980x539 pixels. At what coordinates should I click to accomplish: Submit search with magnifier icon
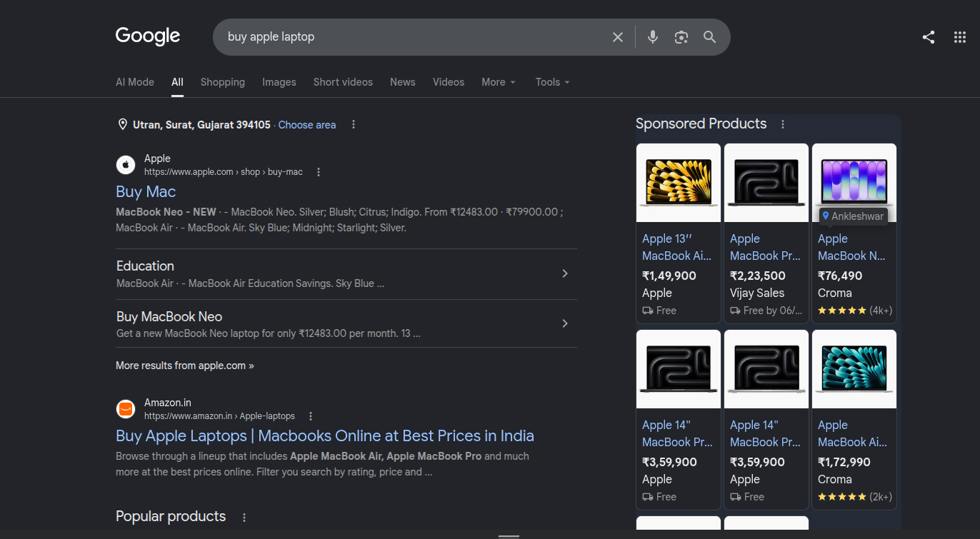709,37
